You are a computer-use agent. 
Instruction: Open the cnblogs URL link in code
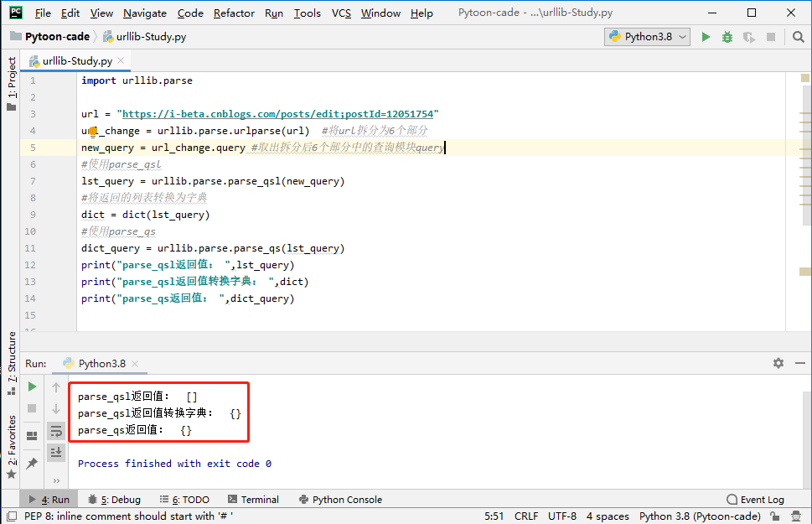277,114
